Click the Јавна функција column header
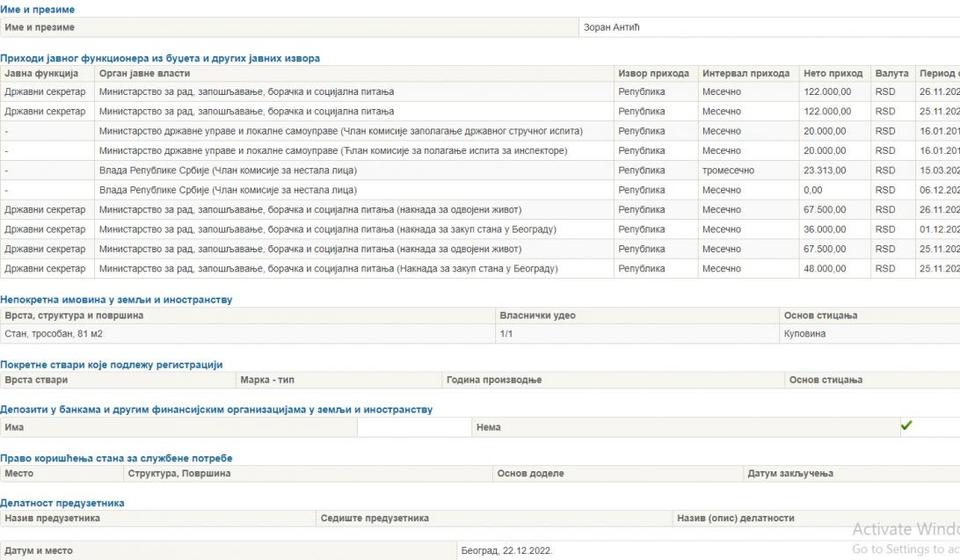 (x=41, y=74)
